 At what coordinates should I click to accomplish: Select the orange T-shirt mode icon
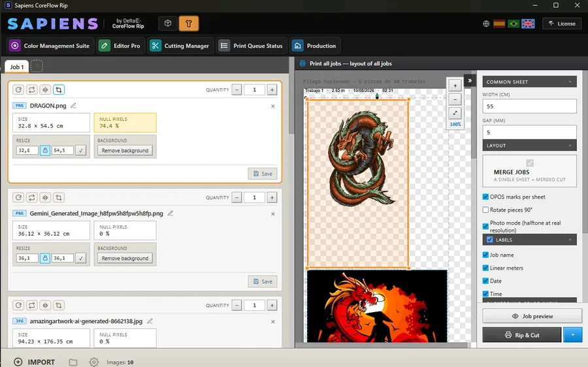coord(189,24)
